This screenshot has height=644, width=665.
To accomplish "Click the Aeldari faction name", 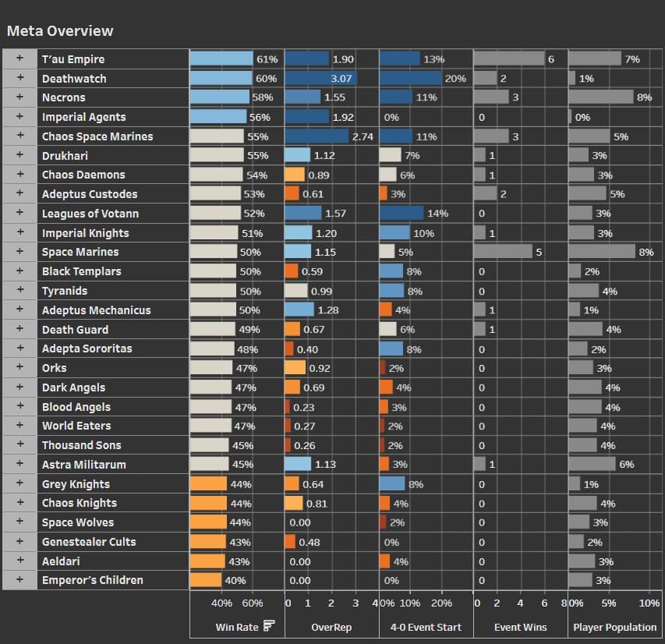I will [61, 561].
